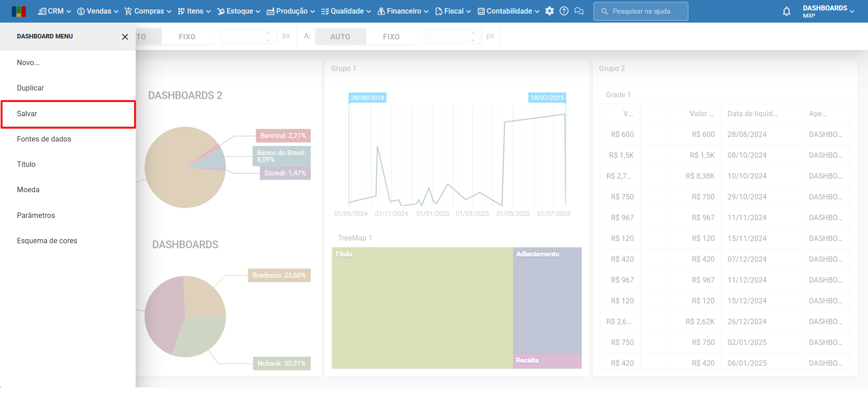Screen dimensions: 868x406
Task: Expand the Vendas dropdown menu
Action: point(98,11)
